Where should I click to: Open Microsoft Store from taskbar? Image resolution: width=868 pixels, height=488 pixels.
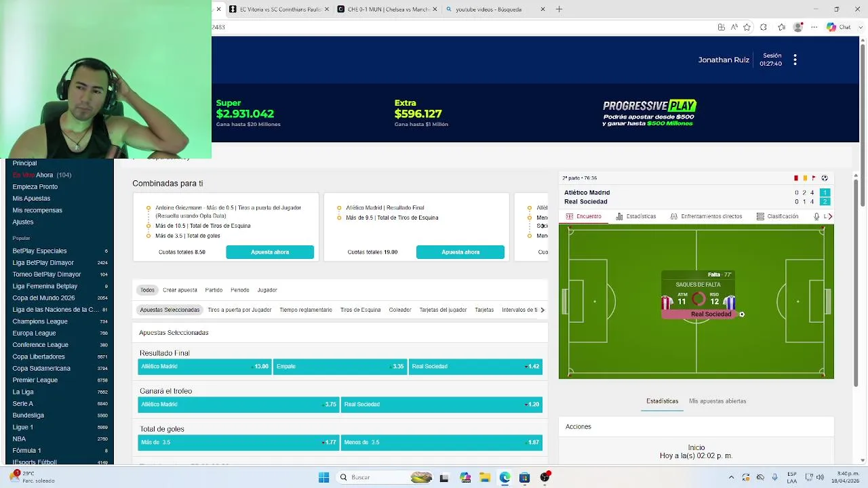(x=524, y=478)
